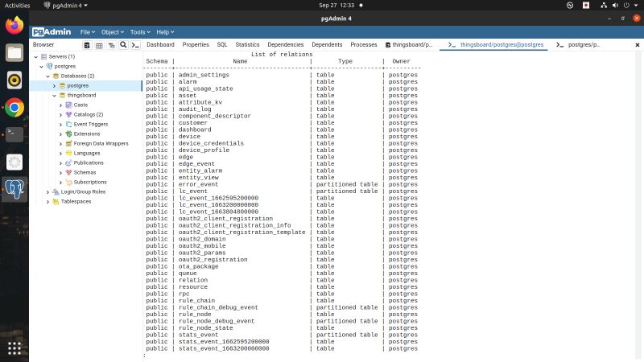Expand the postgres database node
This screenshot has width=644, height=362.
point(54,86)
